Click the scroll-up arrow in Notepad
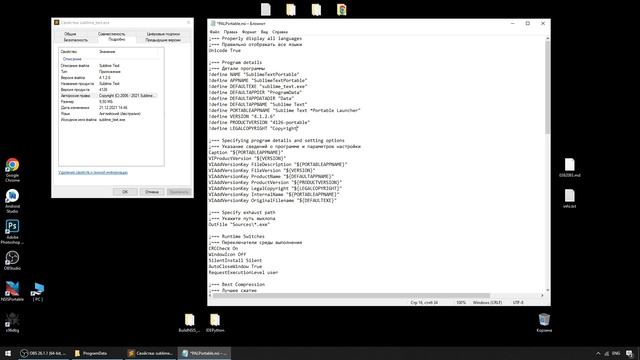The width and height of the screenshot is (640, 360). (547, 38)
